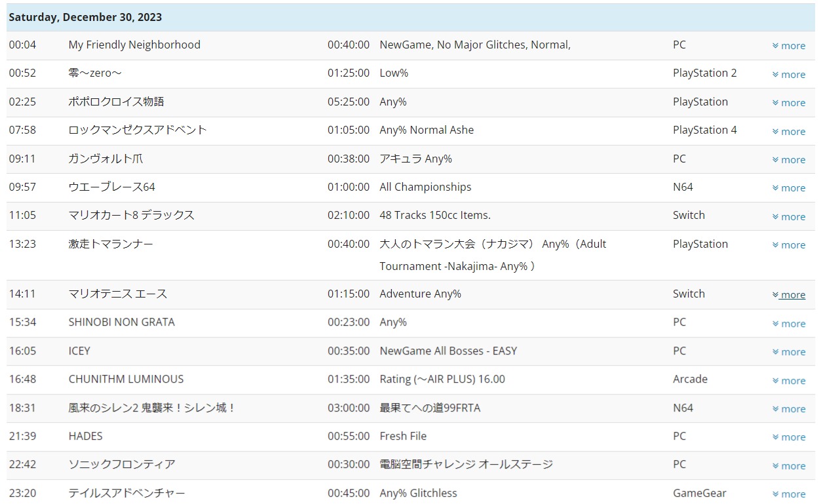Image resolution: width=823 pixels, height=504 pixels.
Task: Expand more for ポポロクロイス物語 row
Action: [x=789, y=102]
